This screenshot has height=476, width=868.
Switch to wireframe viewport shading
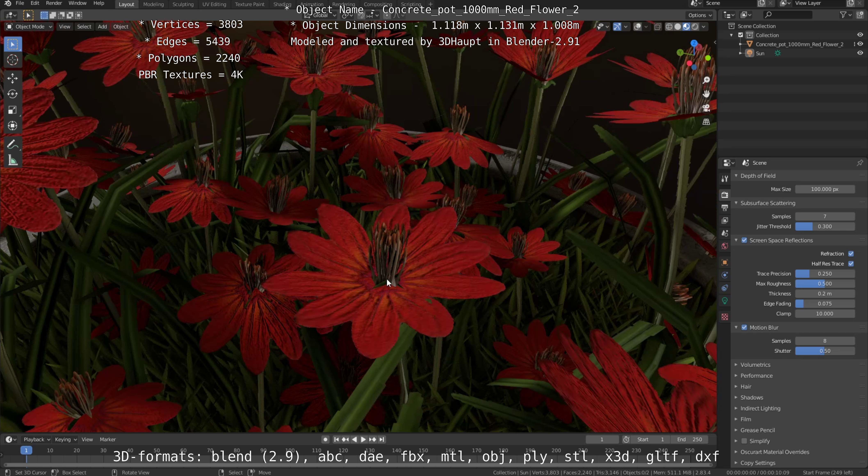(669, 27)
